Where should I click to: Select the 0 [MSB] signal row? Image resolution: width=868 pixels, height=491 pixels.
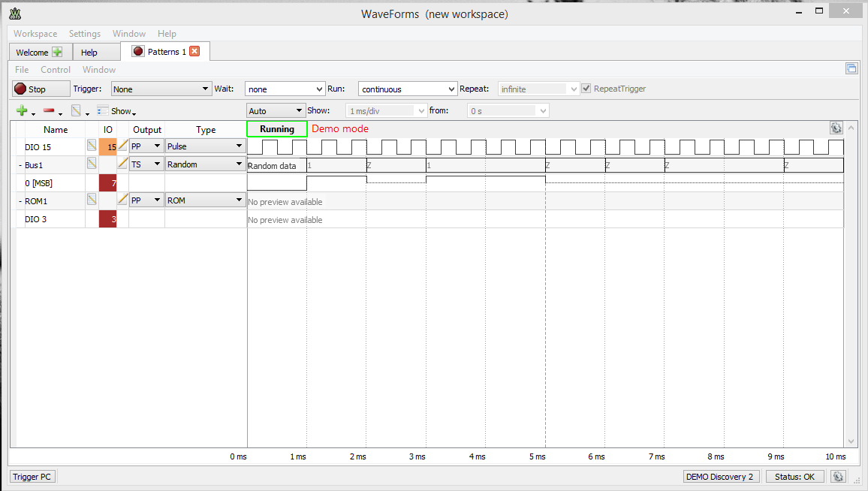39,183
